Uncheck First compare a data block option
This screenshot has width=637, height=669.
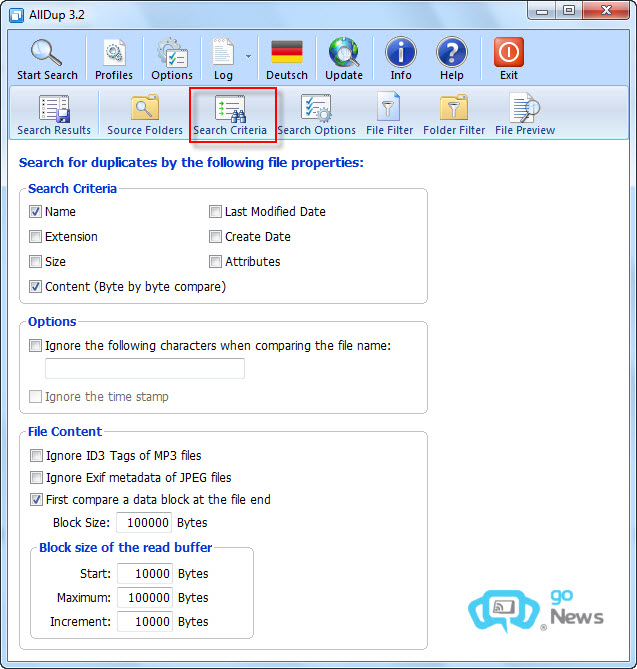[x=36, y=500]
